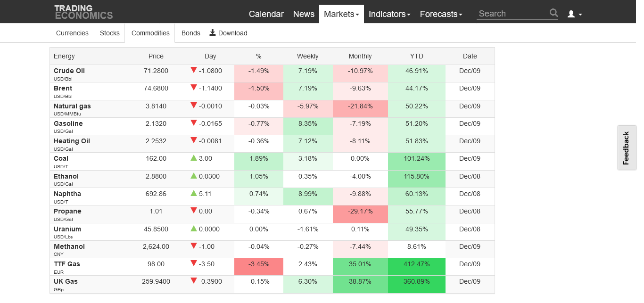Open the Natural gas commodity link
644x303 pixels.
[x=72, y=106]
